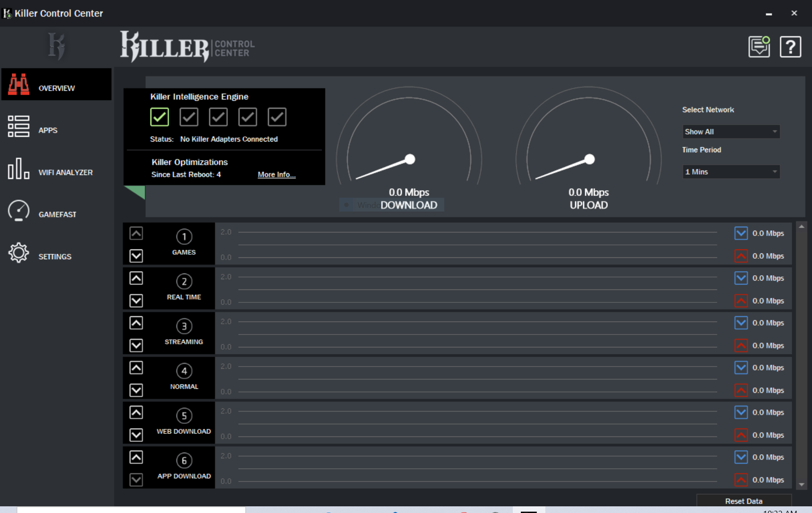
Task: Open the notifications message icon
Action: click(759, 47)
